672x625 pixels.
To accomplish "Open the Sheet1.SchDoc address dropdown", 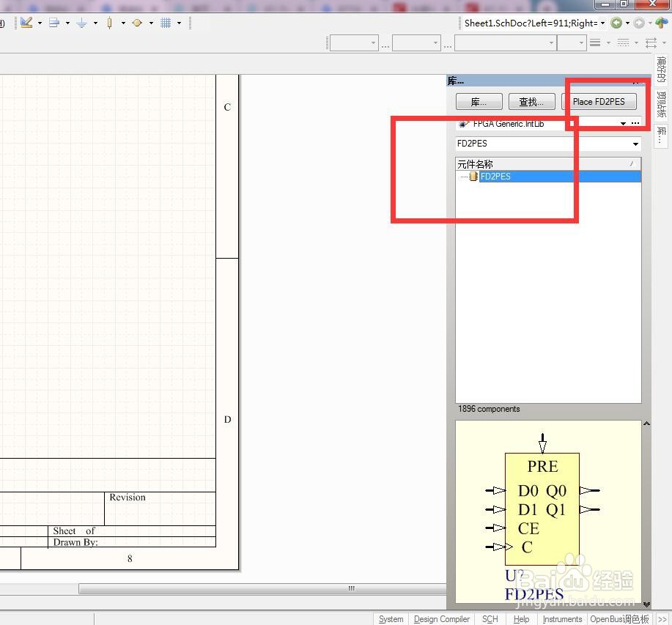I will [602, 23].
